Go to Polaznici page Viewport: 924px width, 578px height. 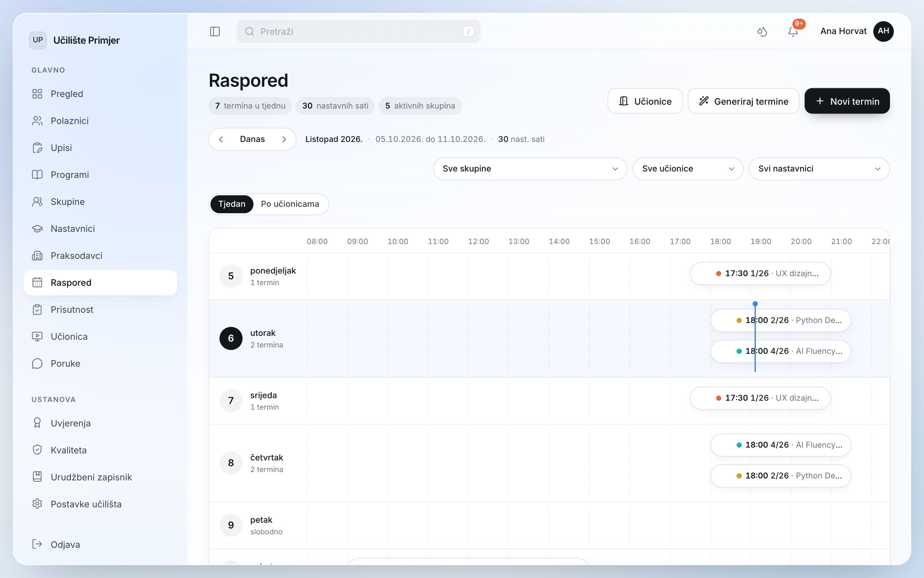click(x=100, y=121)
